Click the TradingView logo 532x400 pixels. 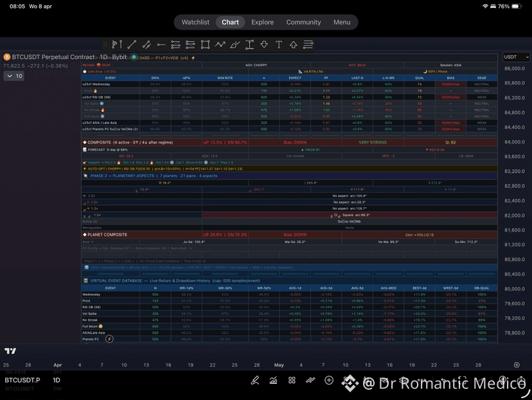(10, 350)
